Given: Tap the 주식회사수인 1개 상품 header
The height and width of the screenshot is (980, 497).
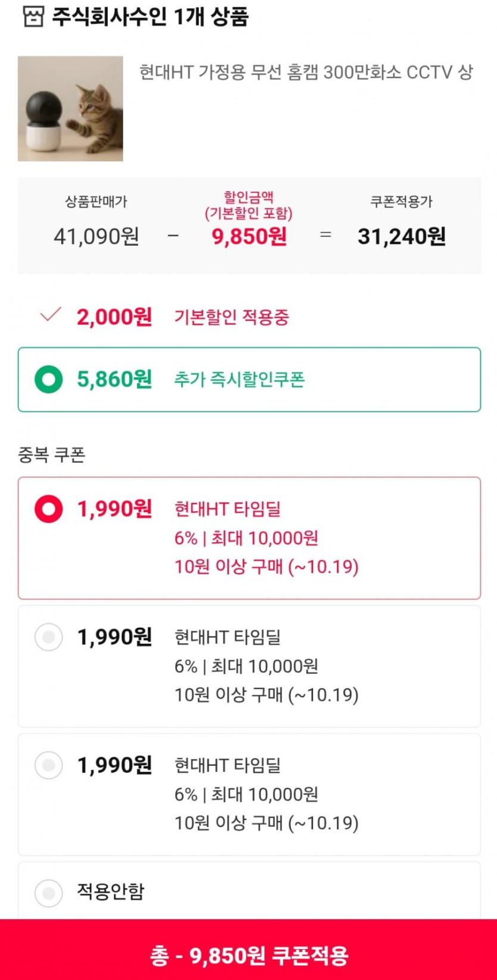Looking at the screenshot, I should 149,17.
